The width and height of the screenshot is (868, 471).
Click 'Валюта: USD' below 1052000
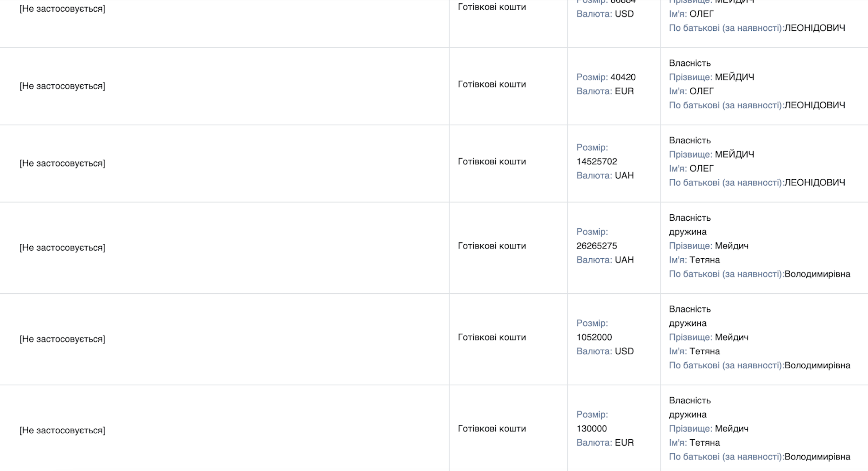click(605, 351)
